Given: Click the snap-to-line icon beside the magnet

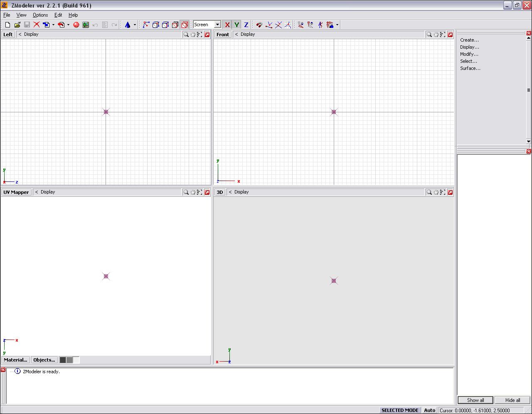Looking at the screenshot, I should click(269, 25).
